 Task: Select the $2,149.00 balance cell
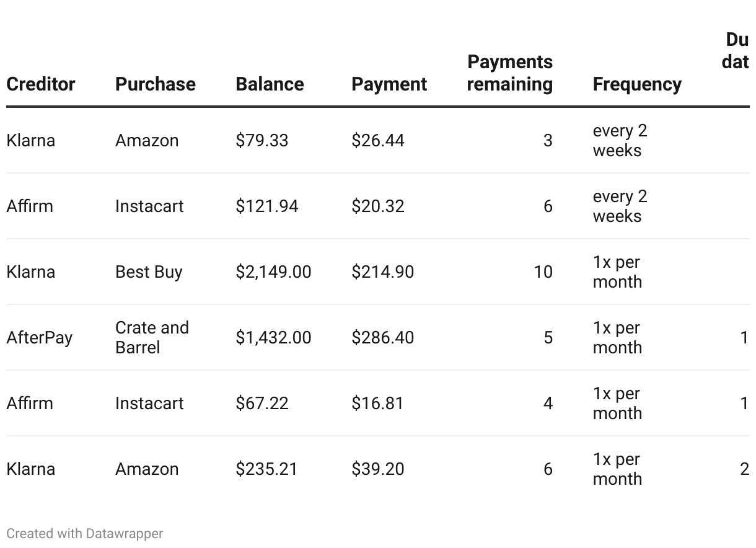273,272
